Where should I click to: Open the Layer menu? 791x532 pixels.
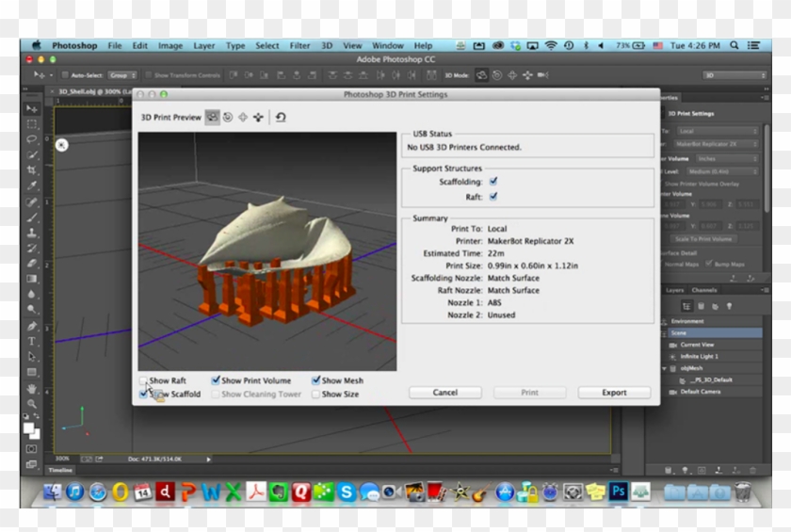coord(203,45)
